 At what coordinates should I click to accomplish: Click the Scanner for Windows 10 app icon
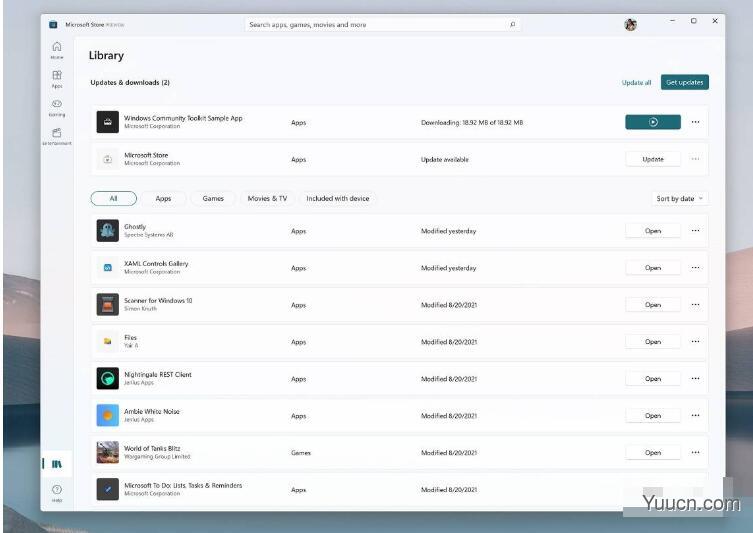(x=108, y=304)
